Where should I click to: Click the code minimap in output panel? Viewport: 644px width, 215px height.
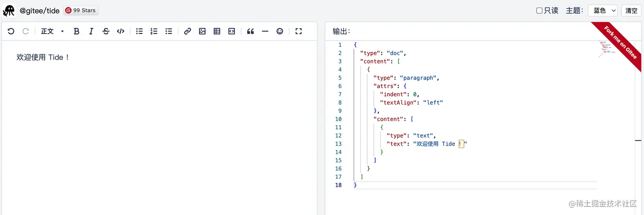coord(607,49)
